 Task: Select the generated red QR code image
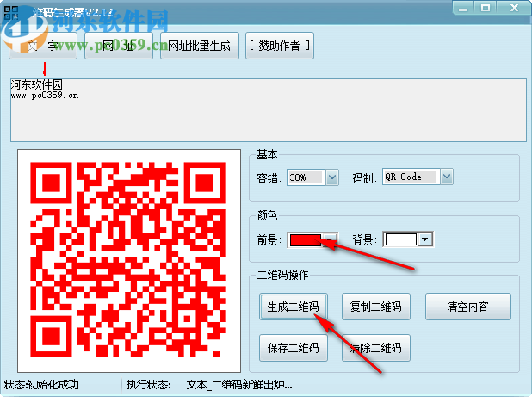pyautogui.click(x=128, y=260)
